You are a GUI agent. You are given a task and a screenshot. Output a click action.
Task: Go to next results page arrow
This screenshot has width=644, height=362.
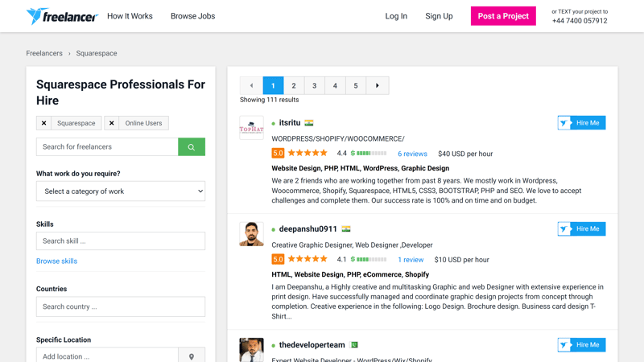tap(377, 85)
